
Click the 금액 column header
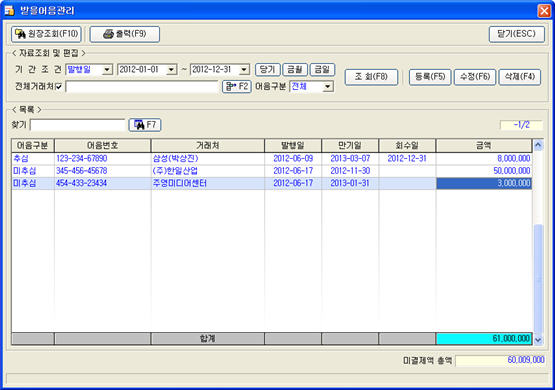[x=484, y=145]
